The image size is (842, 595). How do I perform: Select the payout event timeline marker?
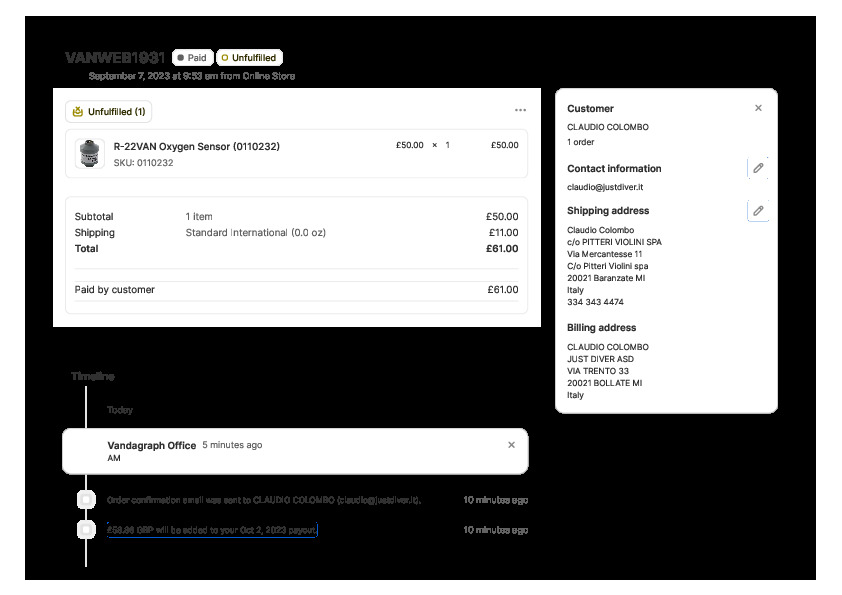coord(87,530)
